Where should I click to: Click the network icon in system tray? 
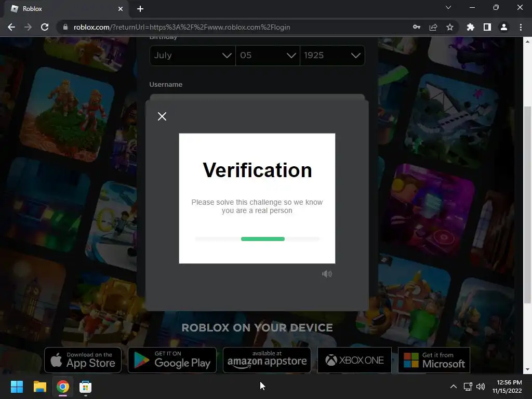[468, 387]
